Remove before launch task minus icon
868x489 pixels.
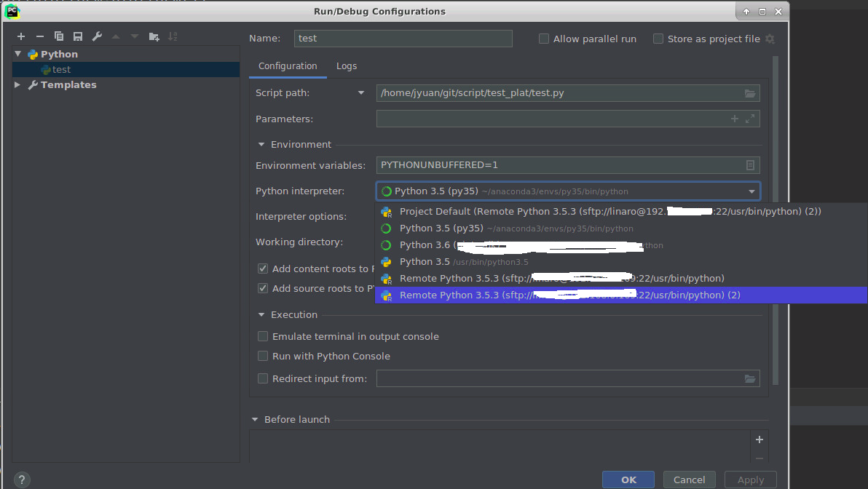tap(759, 458)
